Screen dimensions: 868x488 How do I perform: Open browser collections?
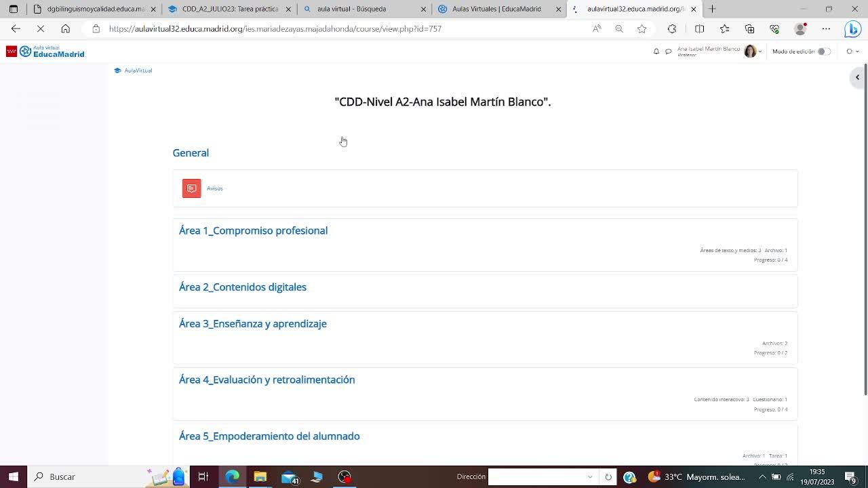749,28
